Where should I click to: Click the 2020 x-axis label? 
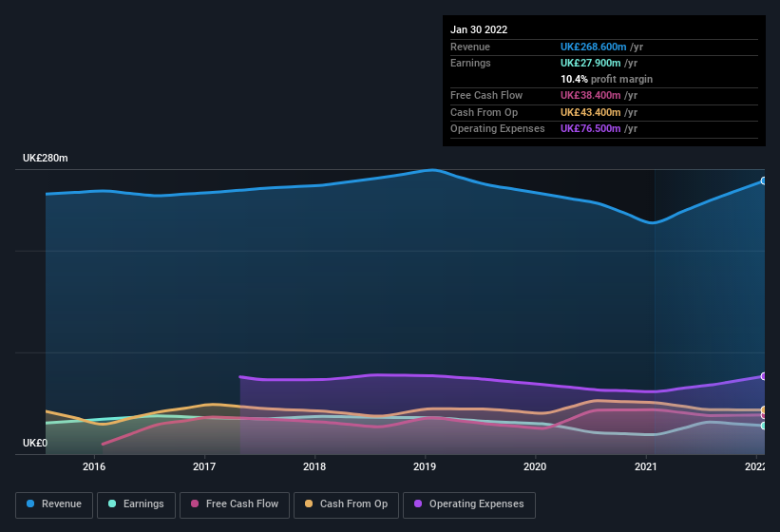tap(535, 466)
